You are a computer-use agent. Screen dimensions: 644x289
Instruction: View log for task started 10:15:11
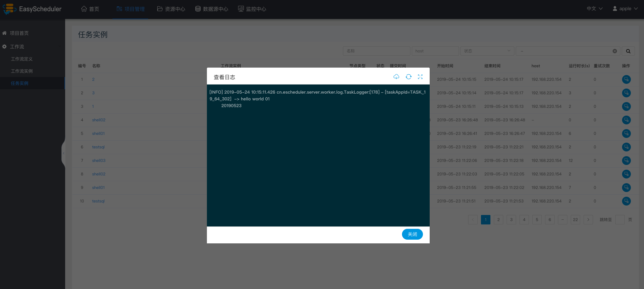(x=626, y=106)
